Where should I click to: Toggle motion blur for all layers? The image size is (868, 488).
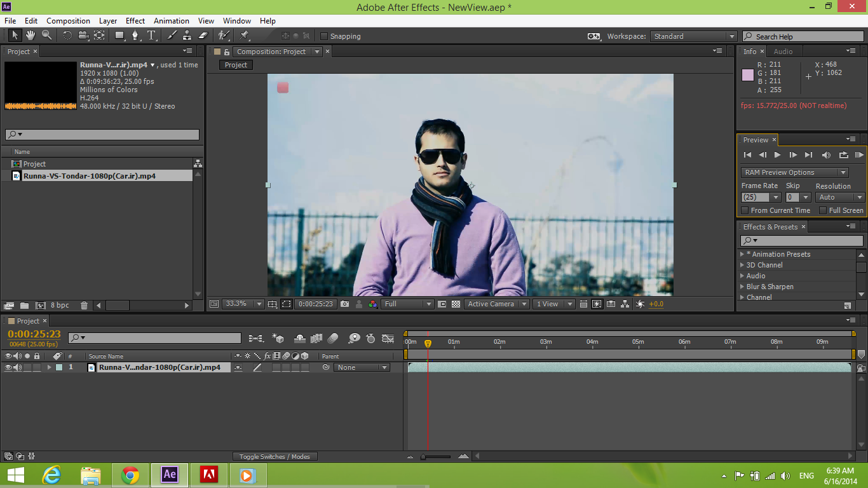coord(333,339)
